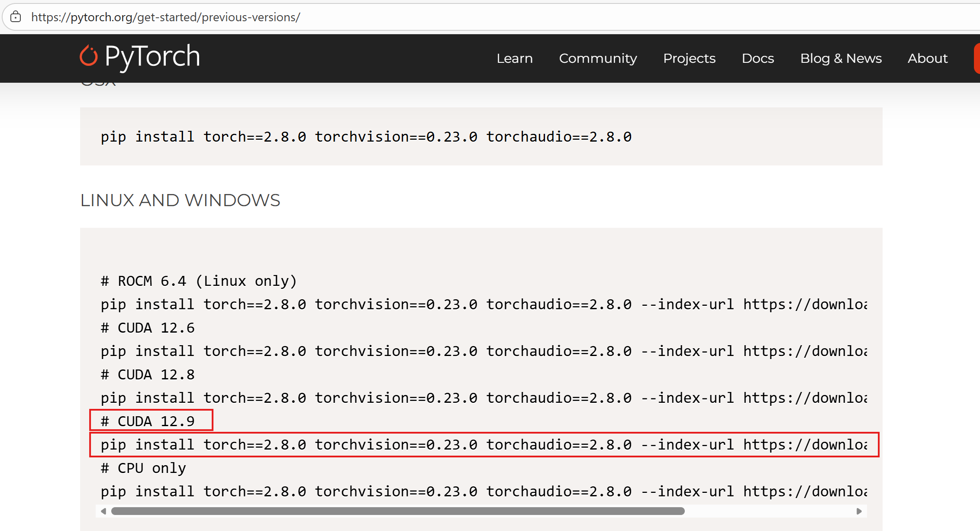Click the '# CUDA 12.6' comment line
The height and width of the screenshot is (531, 980).
click(148, 328)
